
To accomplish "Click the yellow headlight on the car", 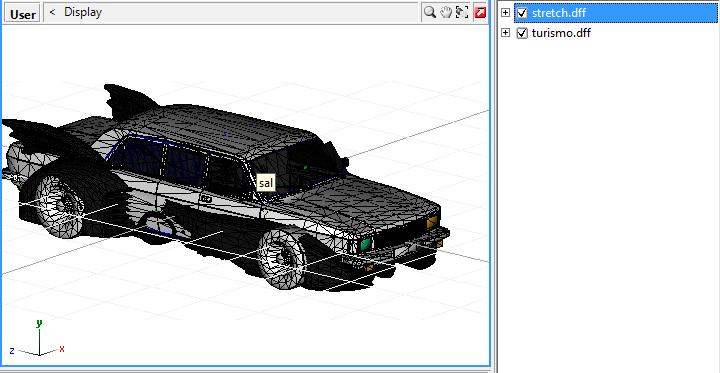I will coord(432,222).
